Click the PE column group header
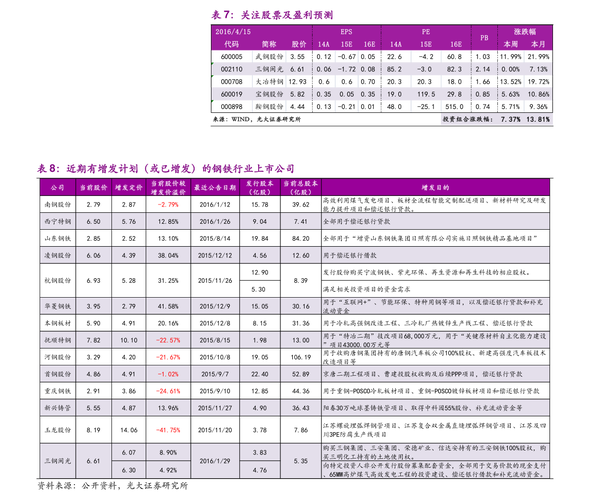The height and width of the screenshot is (500, 590). (x=426, y=32)
